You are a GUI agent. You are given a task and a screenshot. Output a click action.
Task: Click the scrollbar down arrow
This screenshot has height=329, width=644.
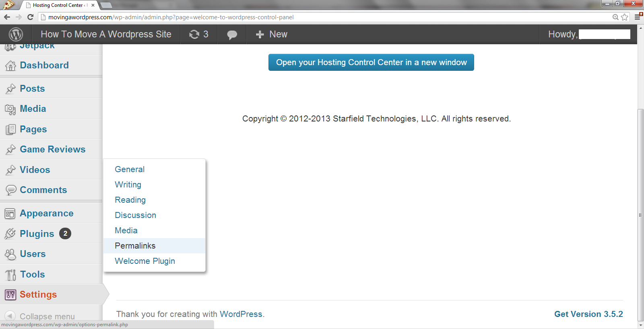[x=641, y=325]
